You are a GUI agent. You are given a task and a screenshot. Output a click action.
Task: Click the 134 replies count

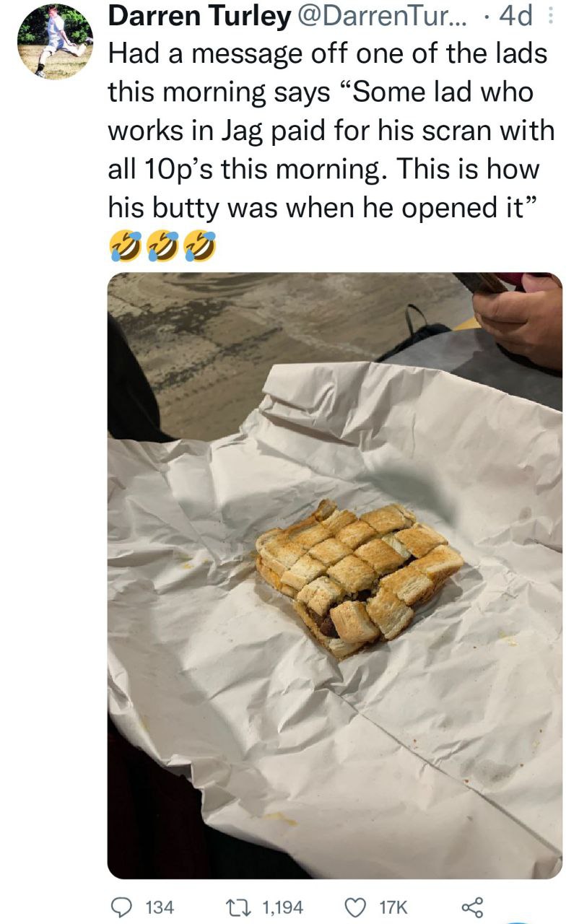click(x=160, y=907)
